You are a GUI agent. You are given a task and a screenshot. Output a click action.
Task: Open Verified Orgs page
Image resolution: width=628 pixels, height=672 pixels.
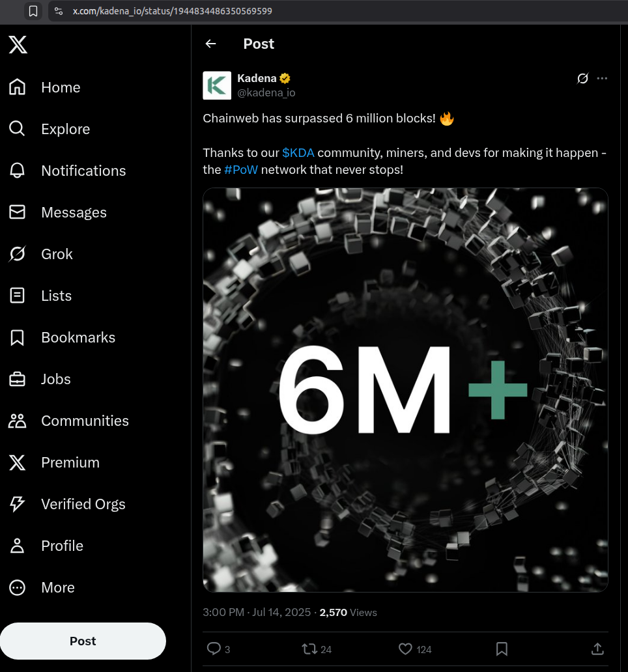click(x=67, y=504)
